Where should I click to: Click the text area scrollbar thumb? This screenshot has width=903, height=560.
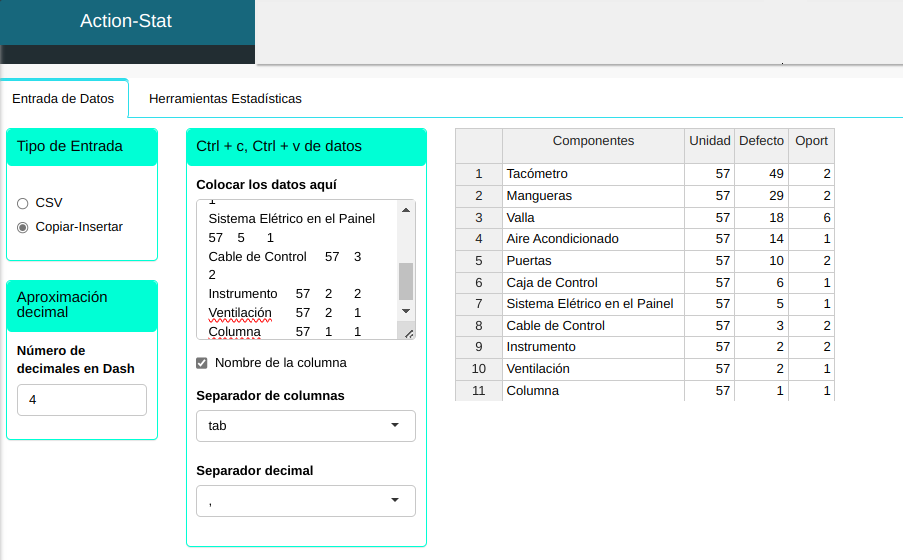(x=405, y=281)
